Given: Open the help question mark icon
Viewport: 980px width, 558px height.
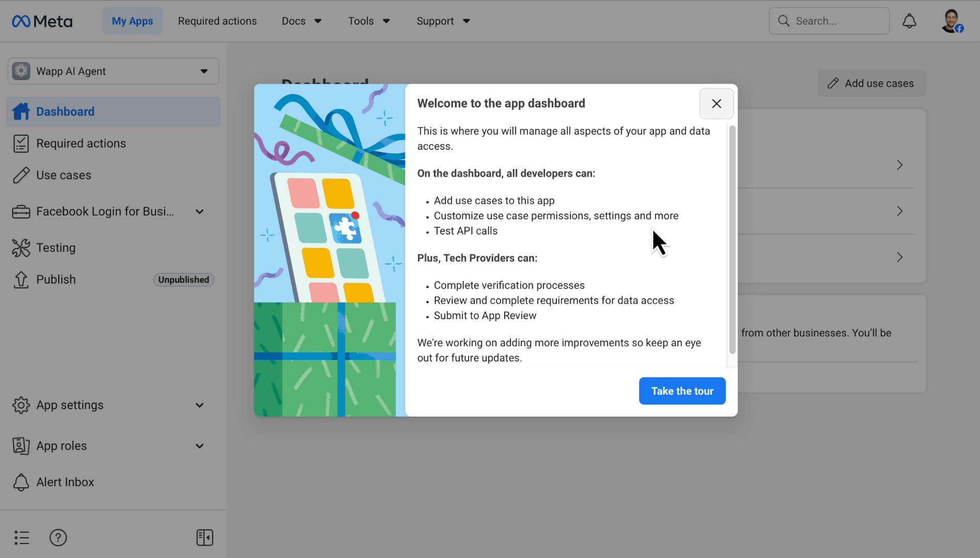Looking at the screenshot, I should pos(58,537).
